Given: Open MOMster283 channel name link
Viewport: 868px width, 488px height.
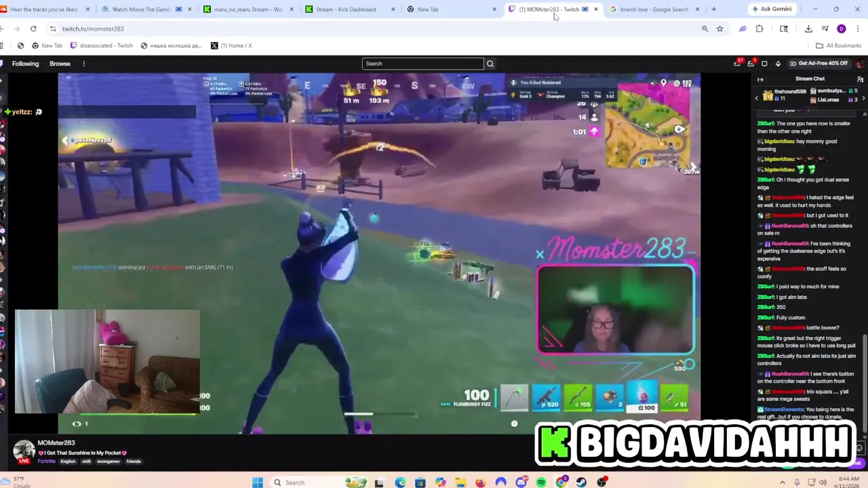Looking at the screenshot, I should 56,443.
